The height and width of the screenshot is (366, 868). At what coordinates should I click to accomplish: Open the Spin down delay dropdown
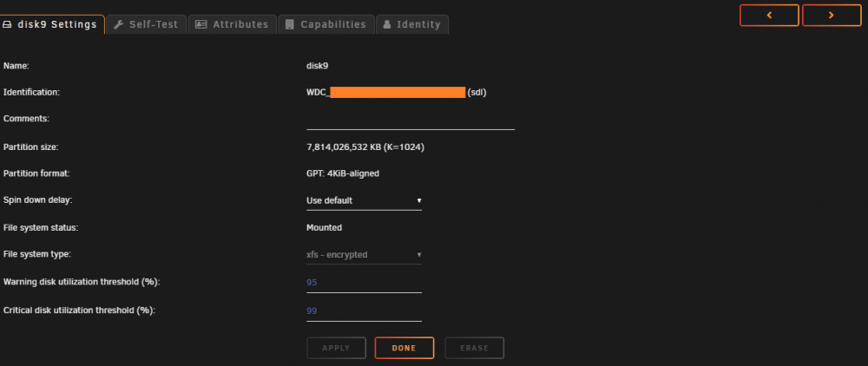click(365, 200)
